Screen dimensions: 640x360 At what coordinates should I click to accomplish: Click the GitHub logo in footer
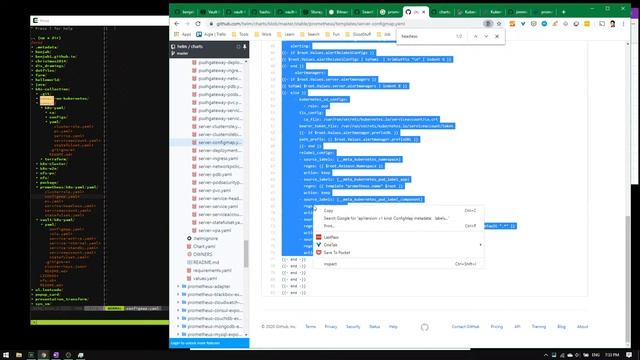click(x=424, y=327)
